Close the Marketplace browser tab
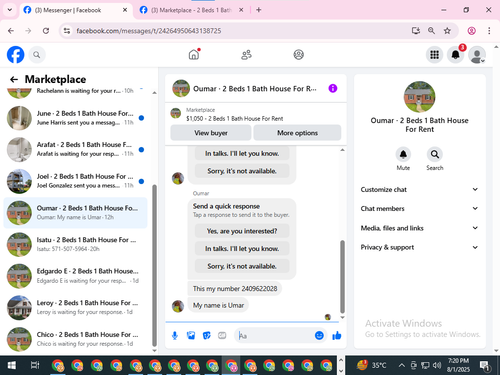The image size is (500, 375). click(241, 10)
